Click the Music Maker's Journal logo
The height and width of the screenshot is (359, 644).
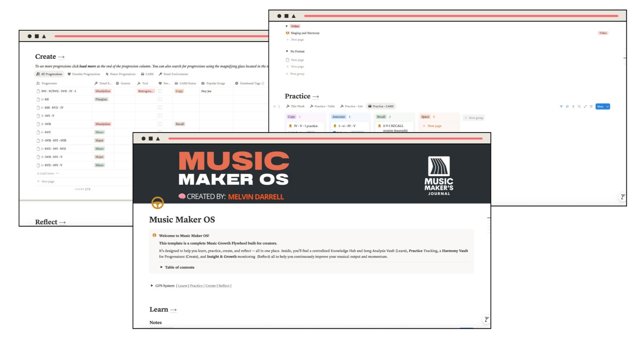[439, 176]
